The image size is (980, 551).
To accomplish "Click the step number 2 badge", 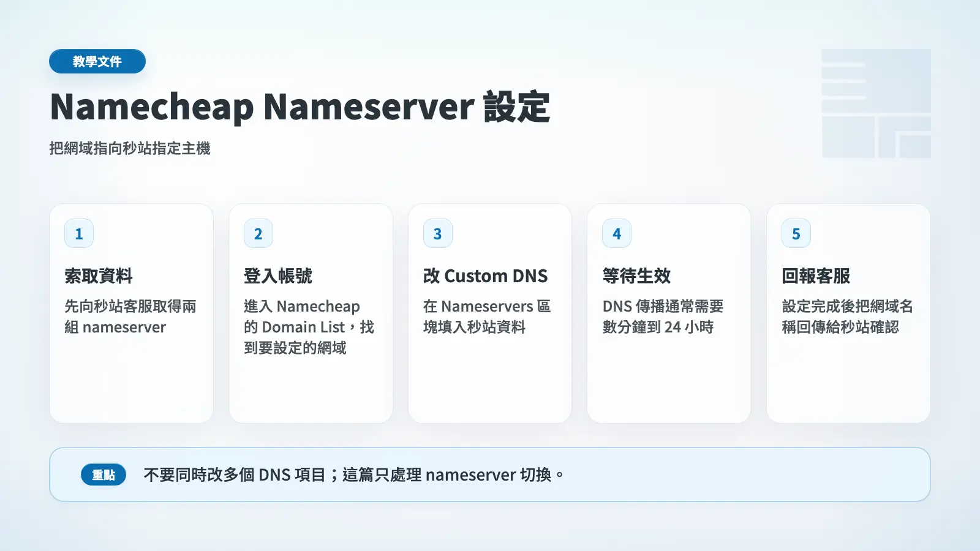I will pyautogui.click(x=258, y=233).
